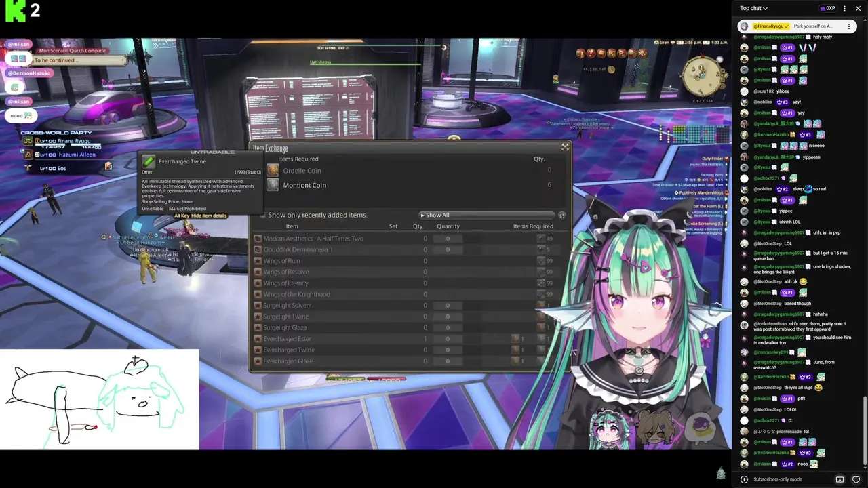Open the XIV System menu icon
This screenshot has height=488, width=868.
642,54
